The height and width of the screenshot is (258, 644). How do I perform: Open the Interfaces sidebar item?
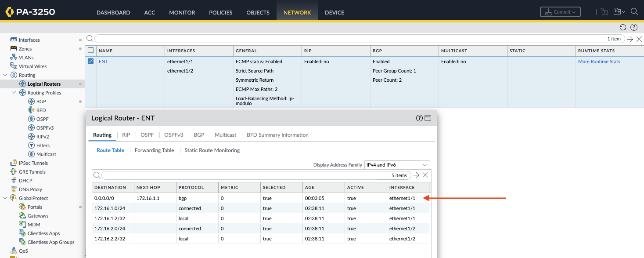29,40
